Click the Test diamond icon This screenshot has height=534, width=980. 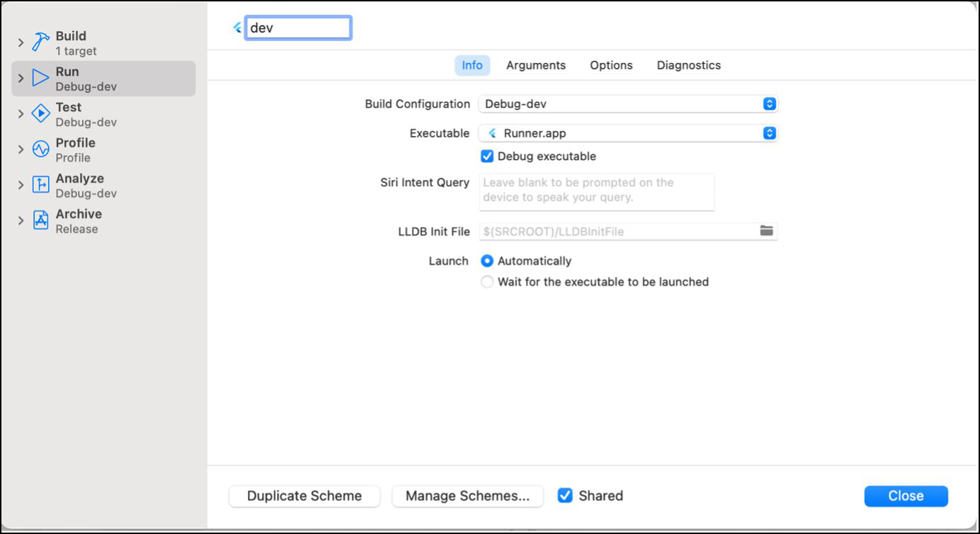(41, 113)
